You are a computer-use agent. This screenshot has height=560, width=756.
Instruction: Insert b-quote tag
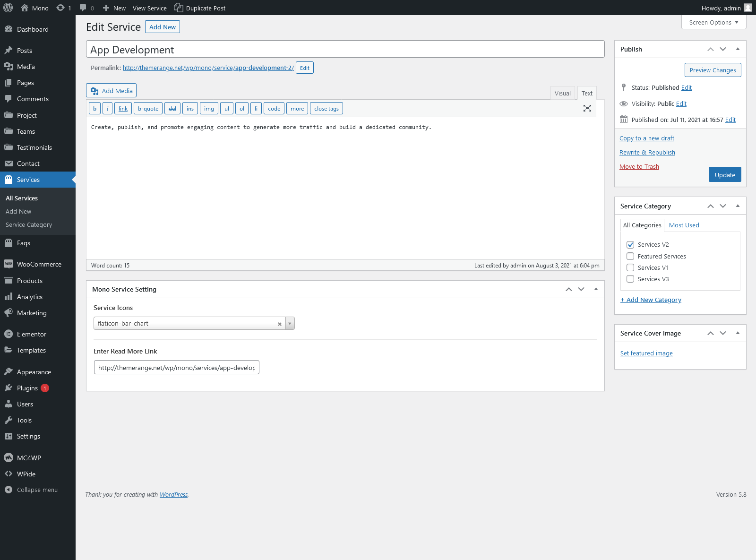click(148, 108)
